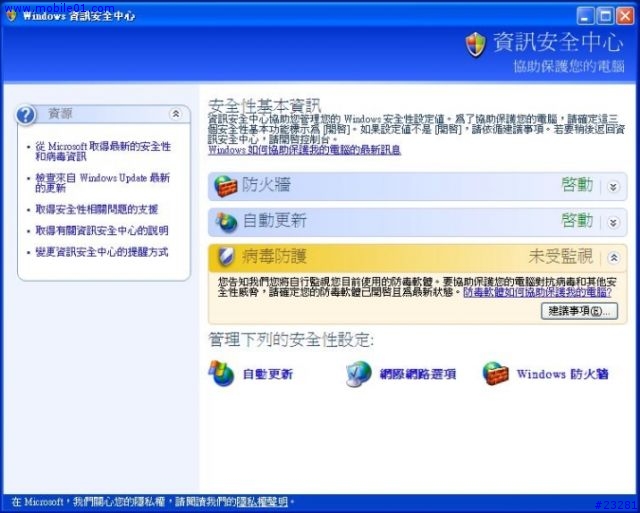
Task: Maximize the Windows 資訊安全中心 window
Action: [605, 16]
